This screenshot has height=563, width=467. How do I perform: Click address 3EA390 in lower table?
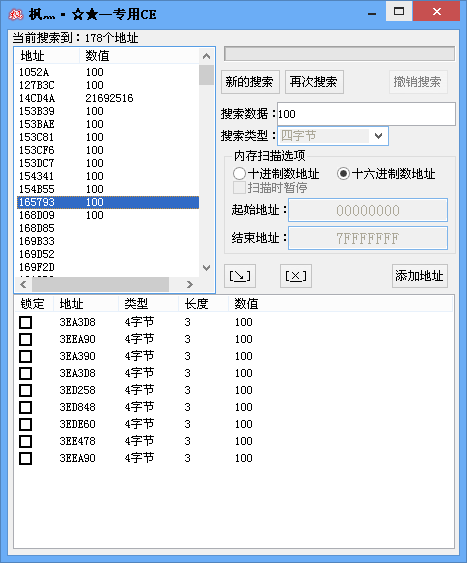[x=78, y=356]
